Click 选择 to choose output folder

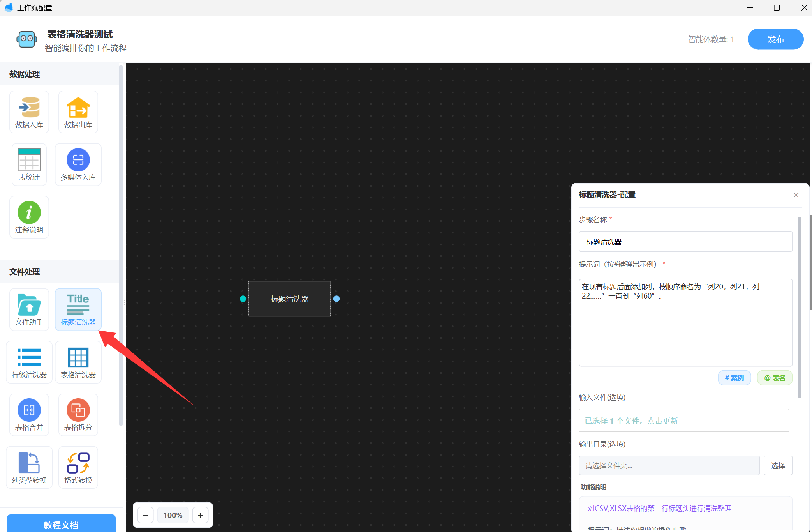click(x=777, y=465)
